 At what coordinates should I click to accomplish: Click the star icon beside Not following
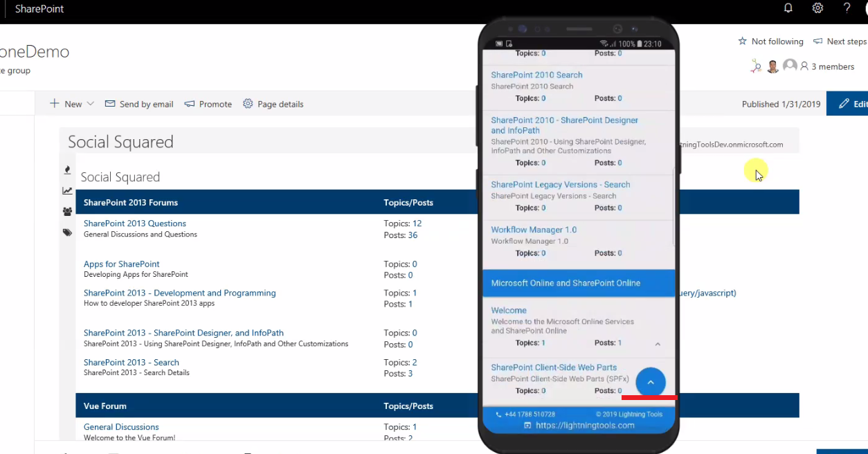pos(743,42)
